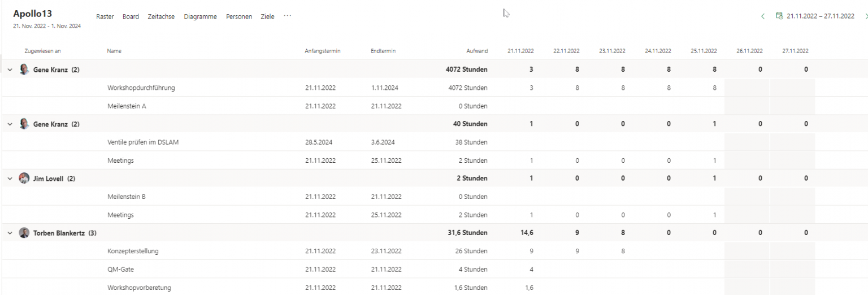Open the more views ellipsis menu
This screenshot has height=295, width=868.
pos(288,16)
